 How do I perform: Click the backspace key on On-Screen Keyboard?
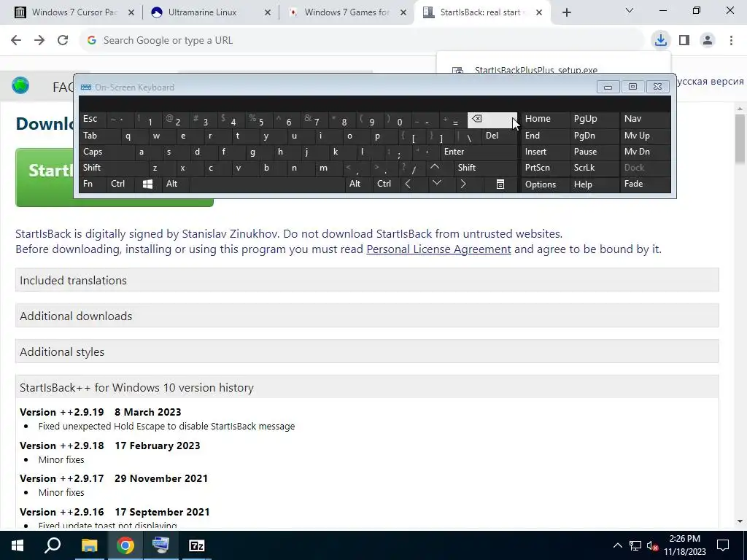tap(492, 120)
